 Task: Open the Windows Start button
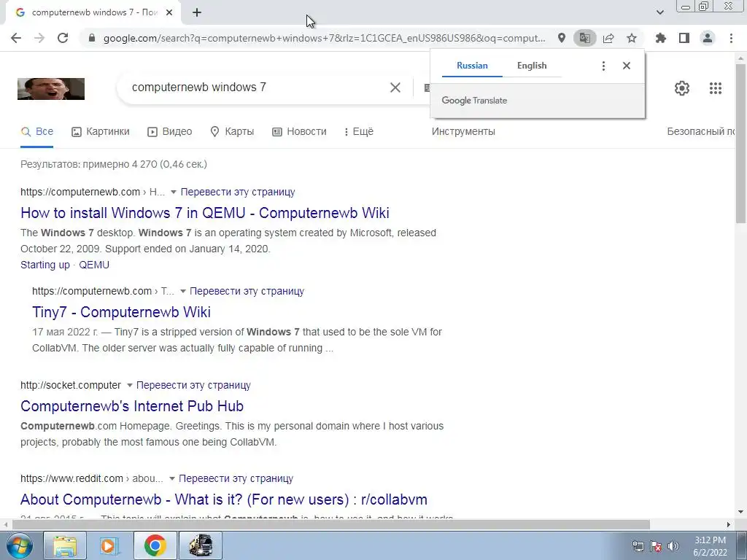19,545
